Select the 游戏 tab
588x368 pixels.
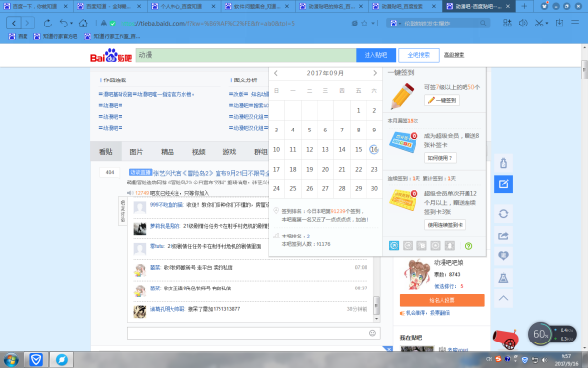[229, 152]
